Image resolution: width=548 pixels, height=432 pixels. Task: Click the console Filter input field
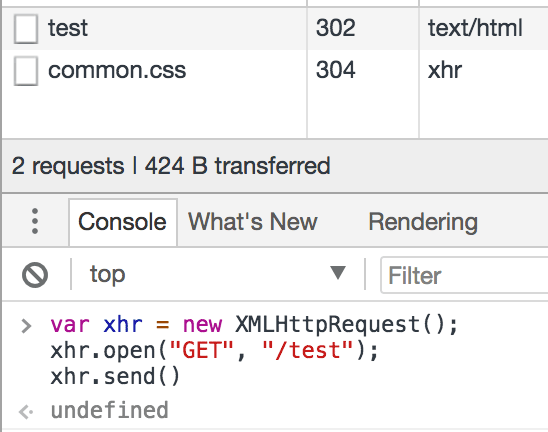pos(464,275)
